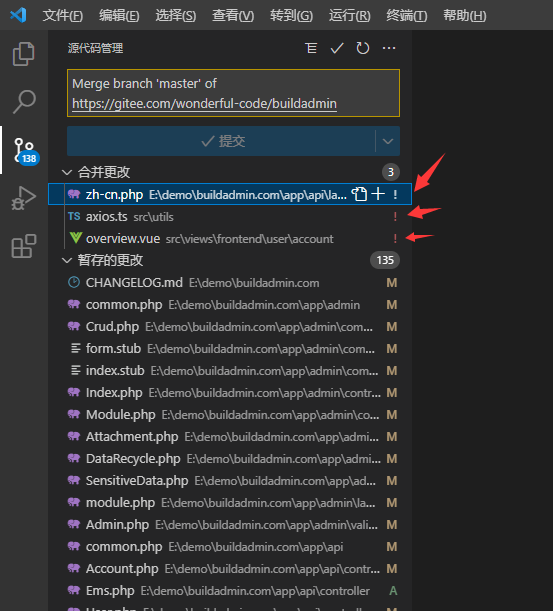Viewport: 553px width, 611px height.
Task: Click the gitee.com link in commit message
Action: [x=204, y=104]
